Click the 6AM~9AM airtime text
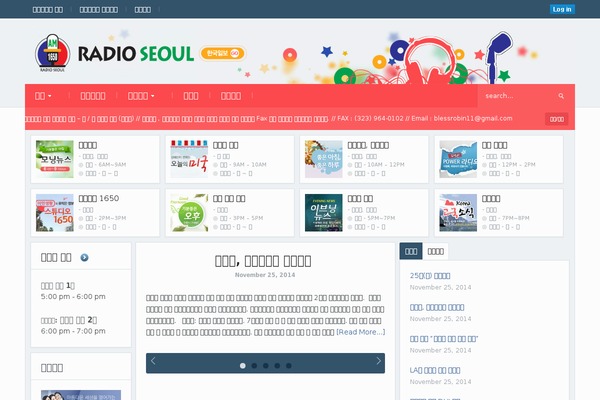The image size is (600, 400). point(112,165)
